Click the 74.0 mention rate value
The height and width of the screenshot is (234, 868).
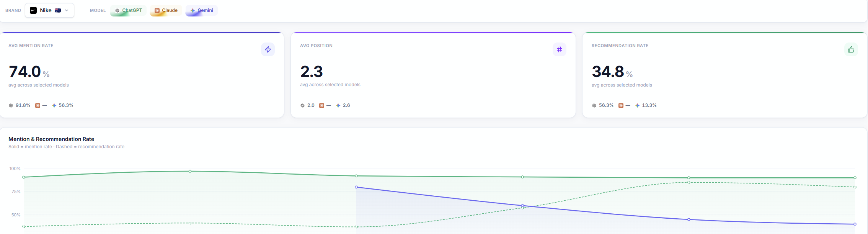point(24,72)
